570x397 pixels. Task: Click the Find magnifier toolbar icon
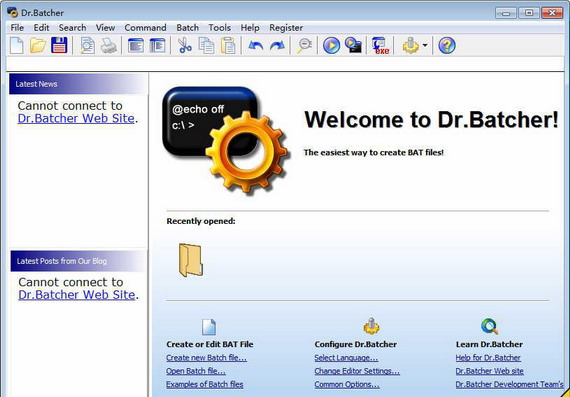pyautogui.click(x=304, y=46)
